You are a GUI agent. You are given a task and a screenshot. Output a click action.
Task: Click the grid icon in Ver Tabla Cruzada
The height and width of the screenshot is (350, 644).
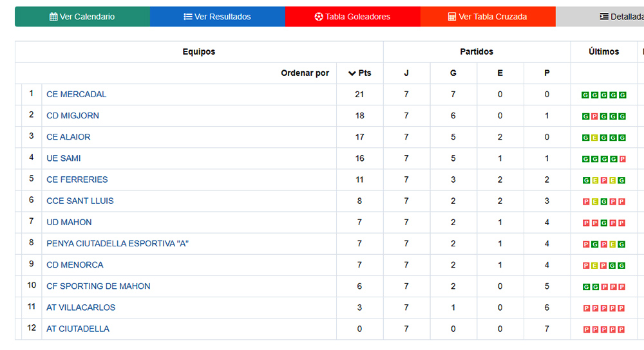click(x=452, y=17)
